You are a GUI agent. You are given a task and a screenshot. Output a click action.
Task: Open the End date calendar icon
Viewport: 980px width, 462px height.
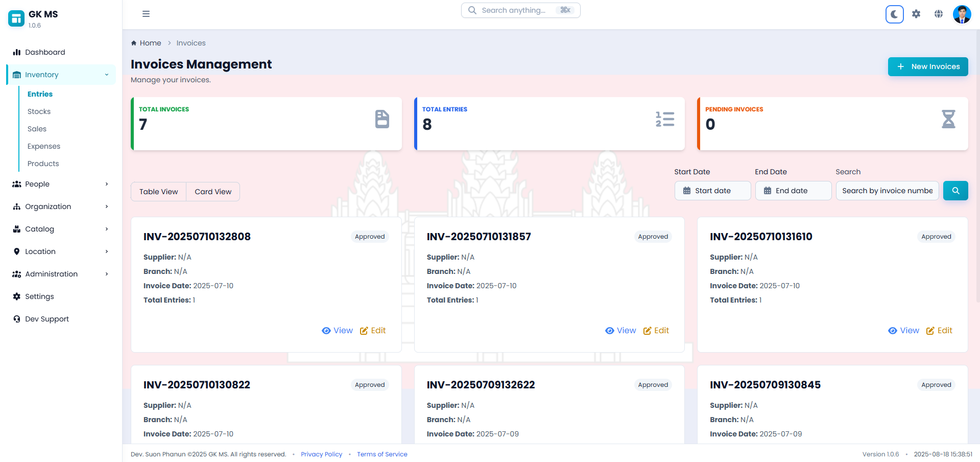pos(768,191)
